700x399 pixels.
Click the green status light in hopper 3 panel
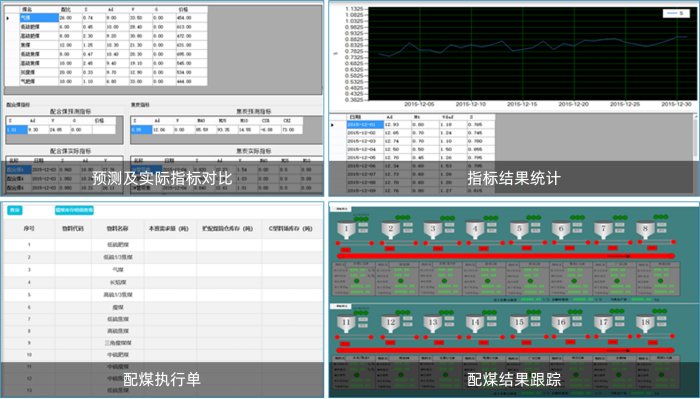pyautogui.click(x=443, y=281)
